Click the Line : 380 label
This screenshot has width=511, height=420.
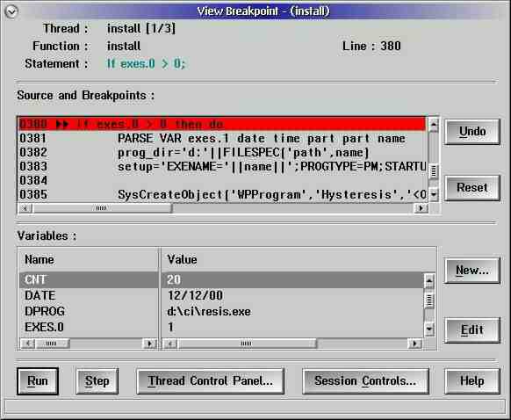[x=371, y=46]
